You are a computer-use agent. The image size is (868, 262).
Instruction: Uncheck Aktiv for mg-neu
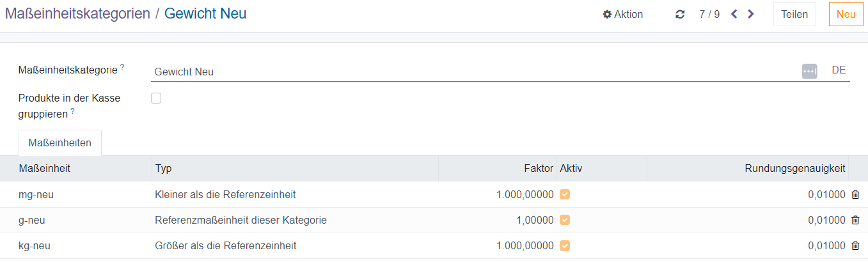565,194
